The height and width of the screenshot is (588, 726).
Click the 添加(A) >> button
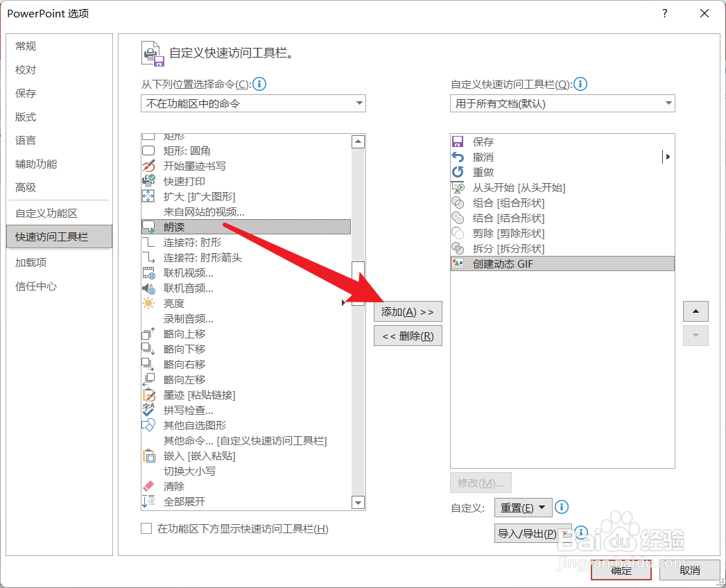point(408,311)
